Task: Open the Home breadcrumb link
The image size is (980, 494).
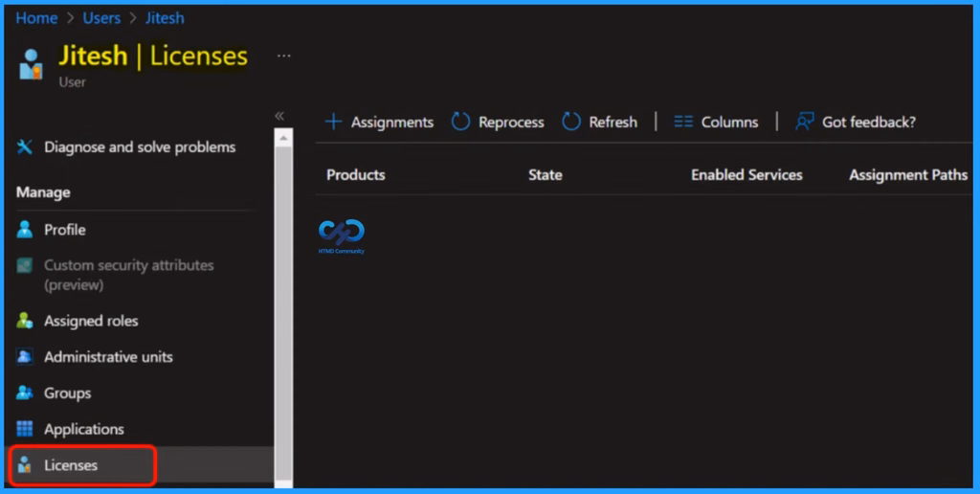Action: tap(36, 18)
